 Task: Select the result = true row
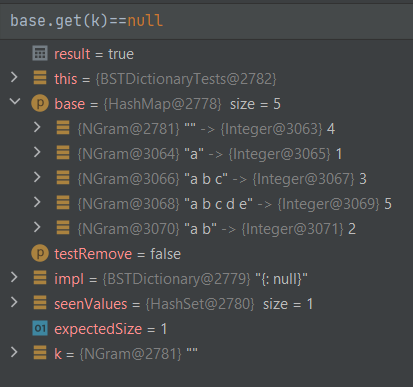pyautogui.click(x=206, y=54)
